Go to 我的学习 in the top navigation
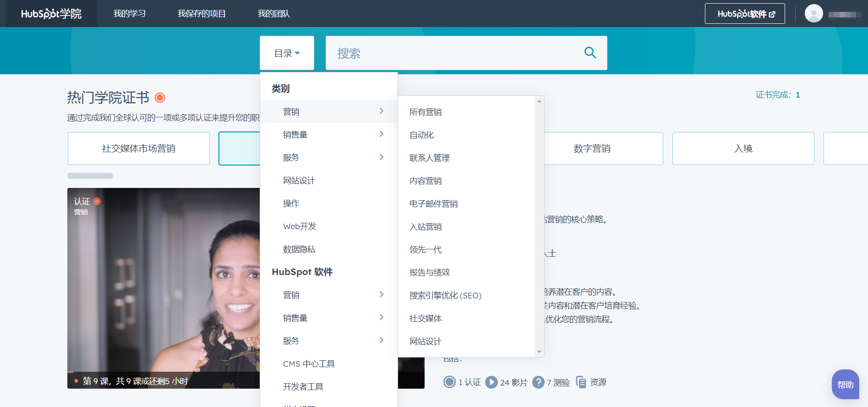Image resolution: width=868 pixels, height=407 pixels. (x=129, y=14)
